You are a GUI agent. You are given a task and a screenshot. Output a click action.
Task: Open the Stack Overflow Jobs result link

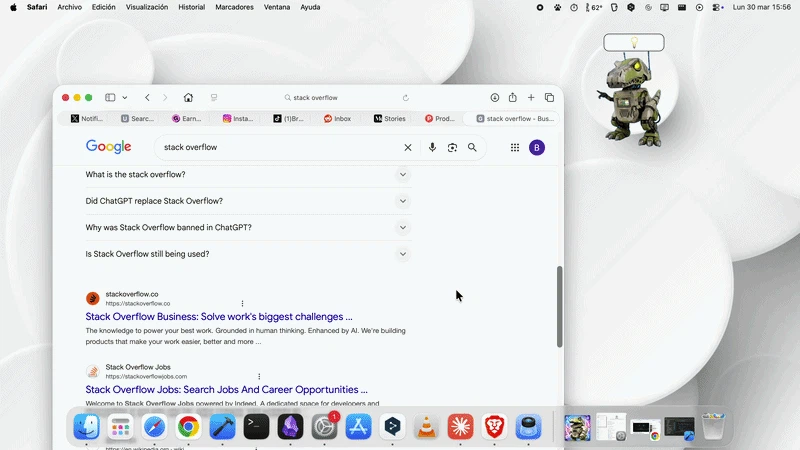click(x=227, y=389)
